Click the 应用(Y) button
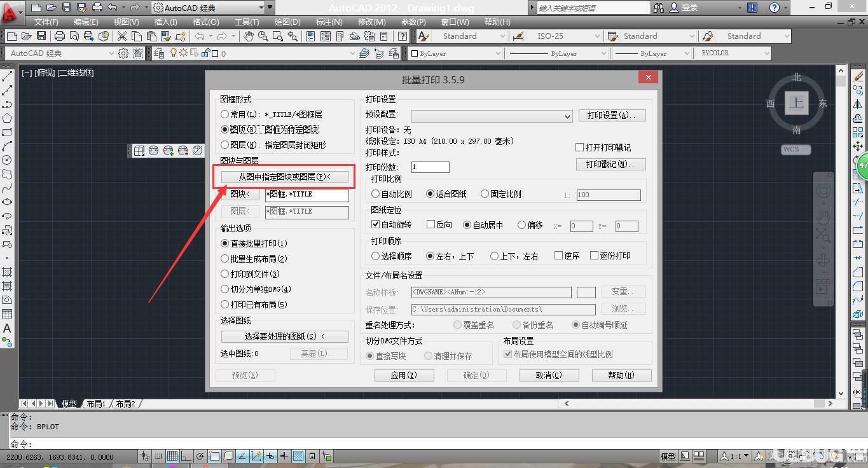This screenshot has width=868, height=468. click(x=404, y=375)
